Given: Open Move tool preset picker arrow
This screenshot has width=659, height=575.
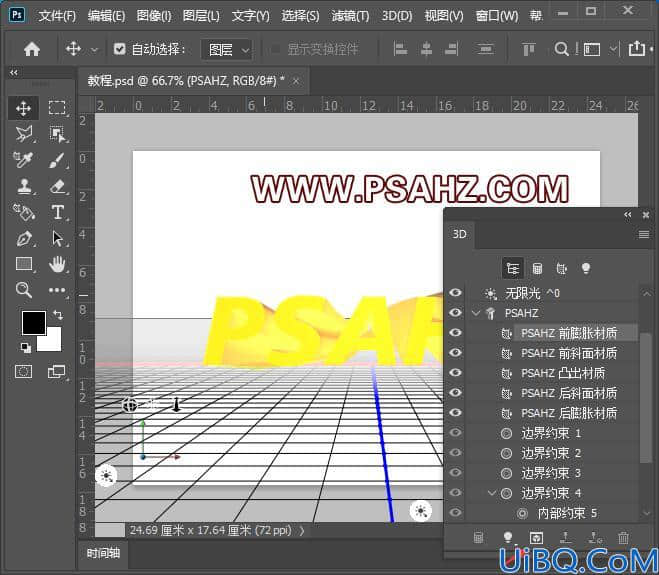Looking at the screenshot, I should click(x=95, y=50).
